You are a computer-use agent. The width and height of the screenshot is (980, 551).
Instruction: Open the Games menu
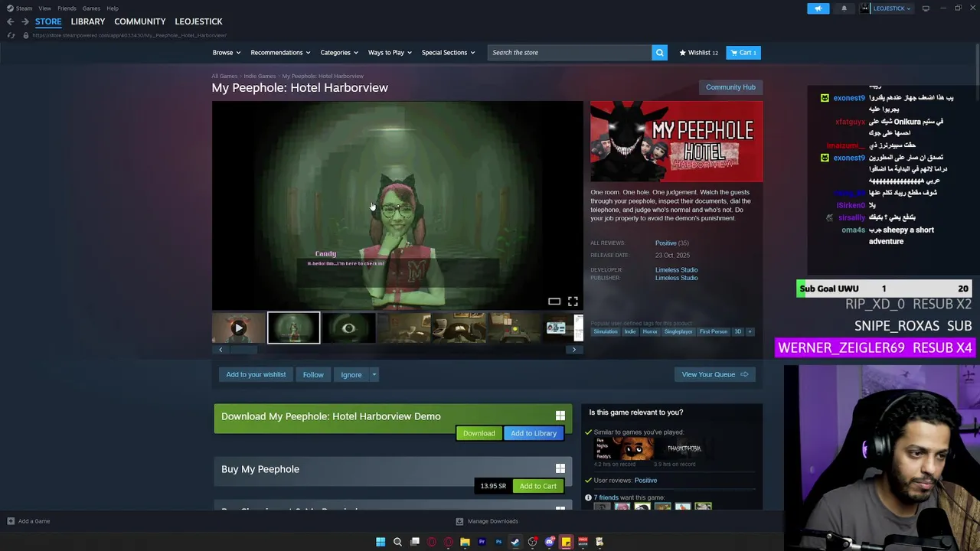tap(91, 8)
